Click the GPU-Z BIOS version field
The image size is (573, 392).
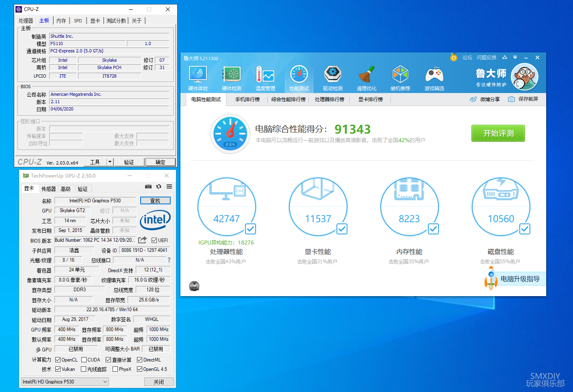[95, 240]
